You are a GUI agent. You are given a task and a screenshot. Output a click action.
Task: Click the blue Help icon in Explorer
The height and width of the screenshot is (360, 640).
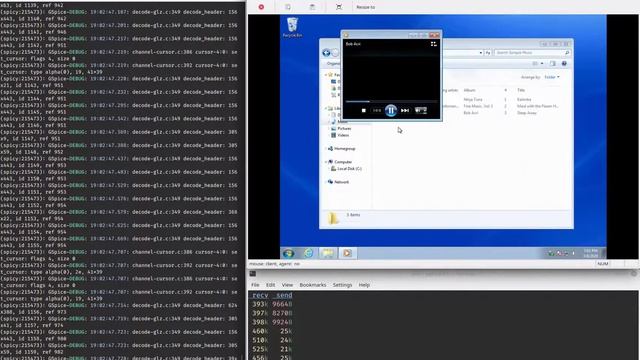pyautogui.click(x=564, y=64)
